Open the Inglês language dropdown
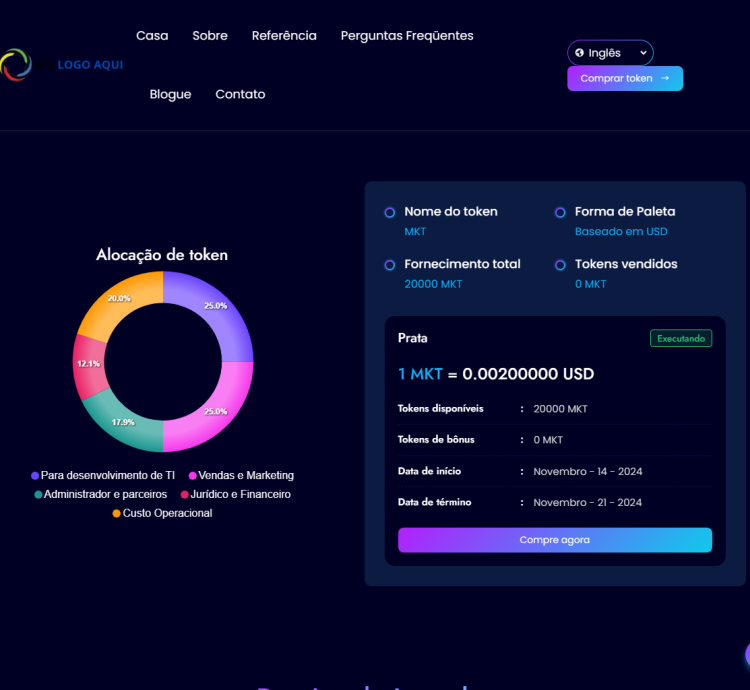This screenshot has width=750, height=690. coord(610,53)
